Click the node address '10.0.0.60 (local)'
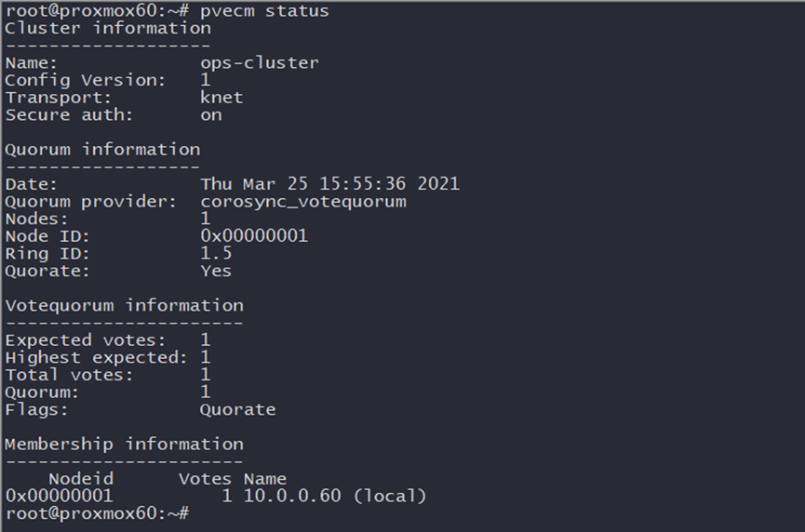The width and height of the screenshot is (805, 532). pyautogui.click(x=335, y=496)
